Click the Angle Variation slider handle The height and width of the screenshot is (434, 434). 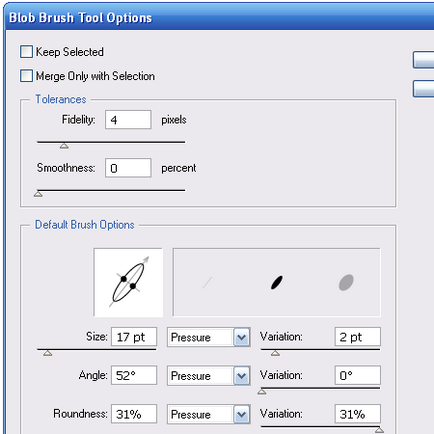coord(262,391)
